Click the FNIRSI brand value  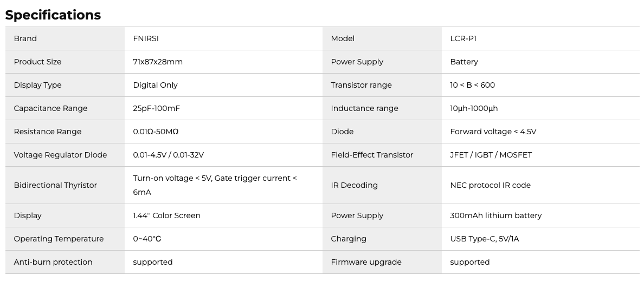tap(146, 38)
